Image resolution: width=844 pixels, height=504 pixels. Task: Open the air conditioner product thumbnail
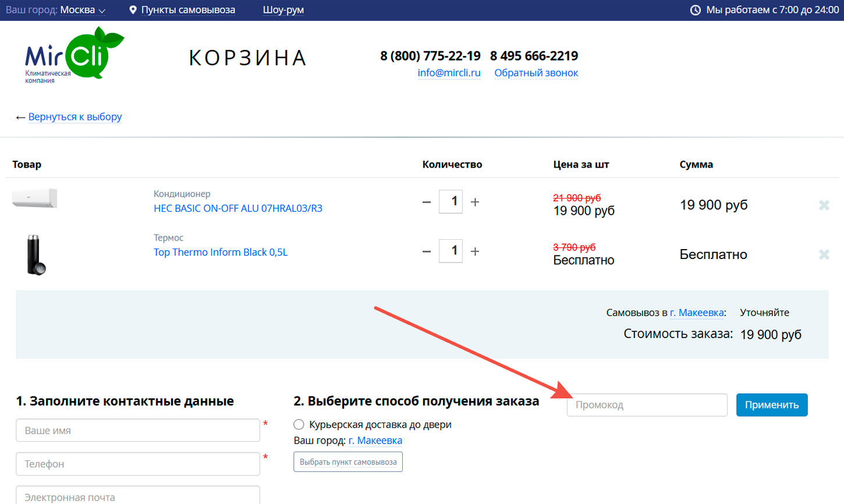tap(35, 198)
